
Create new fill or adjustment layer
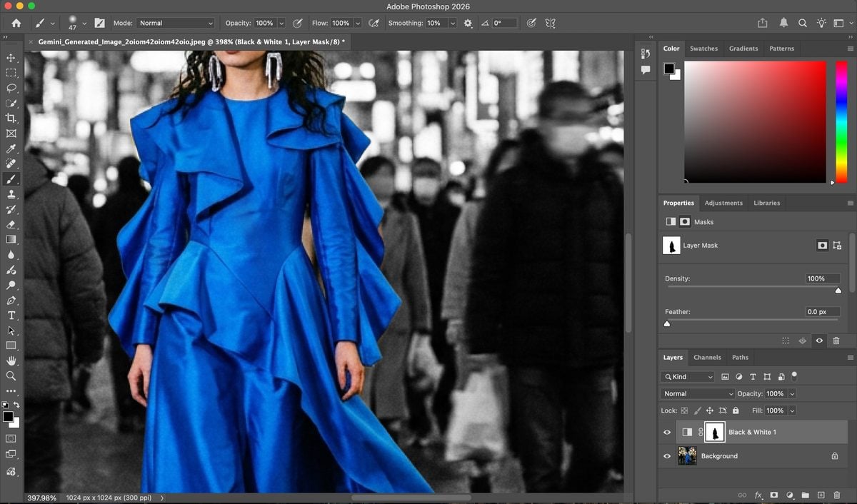pyautogui.click(x=790, y=495)
